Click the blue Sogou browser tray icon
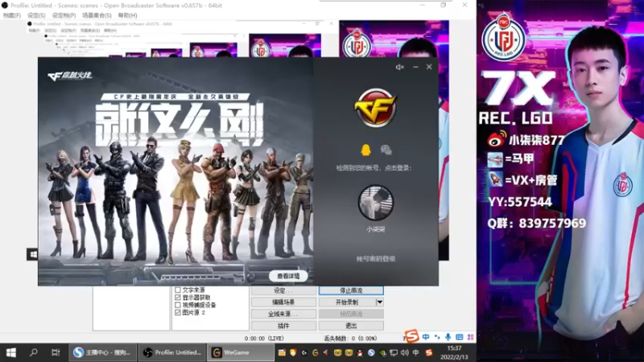Viewport: 644px width, 362px height. click(371, 352)
